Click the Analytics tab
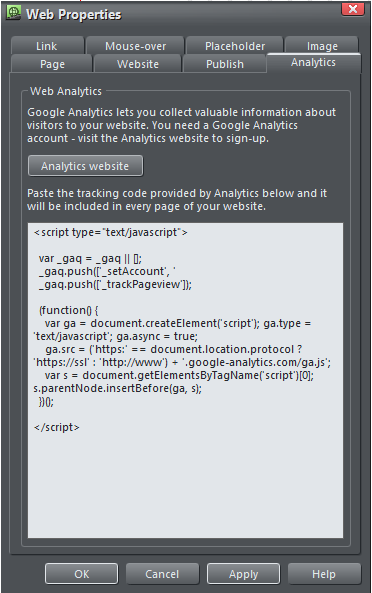 coord(313,62)
